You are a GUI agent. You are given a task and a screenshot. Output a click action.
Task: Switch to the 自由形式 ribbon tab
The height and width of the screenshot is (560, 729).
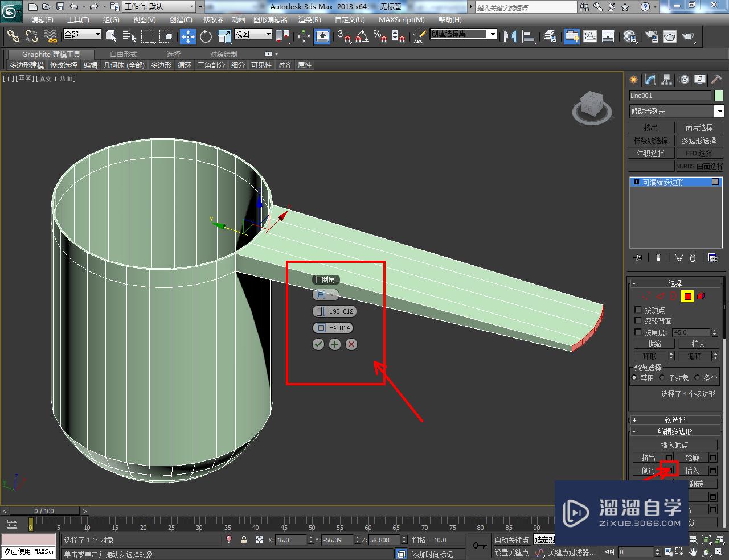click(124, 54)
